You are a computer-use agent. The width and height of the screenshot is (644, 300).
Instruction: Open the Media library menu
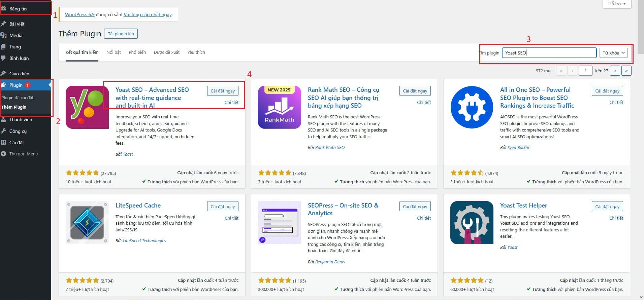26,35
